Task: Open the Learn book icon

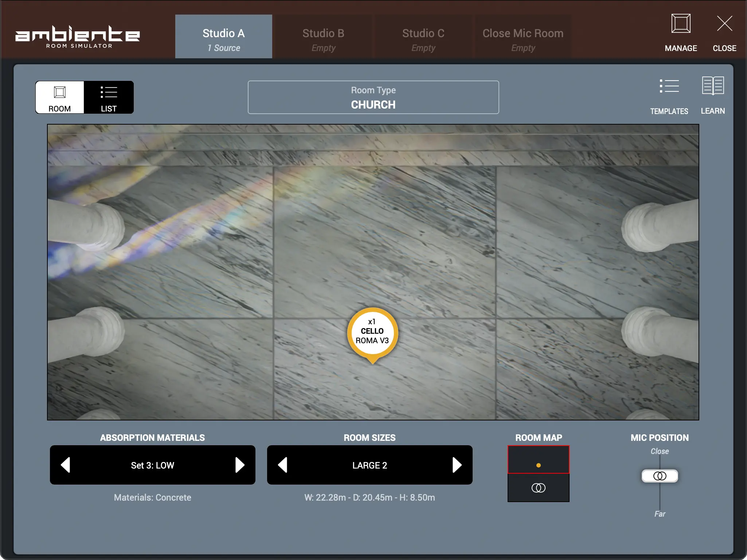Action: [x=713, y=87]
